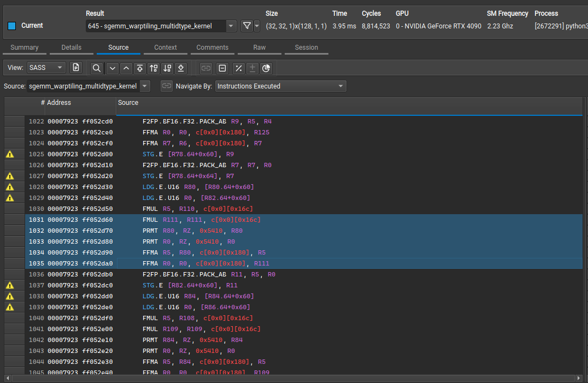Click the collapse-all minus box icon
The image size is (588, 383).
click(222, 68)
